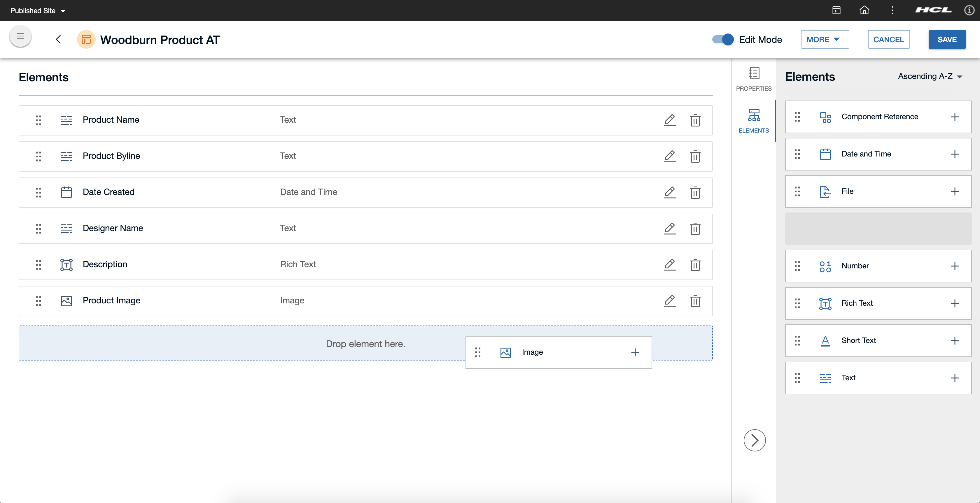The image size is (980, 503).
Task: Edit the Product Byline element
Action: 670,156
